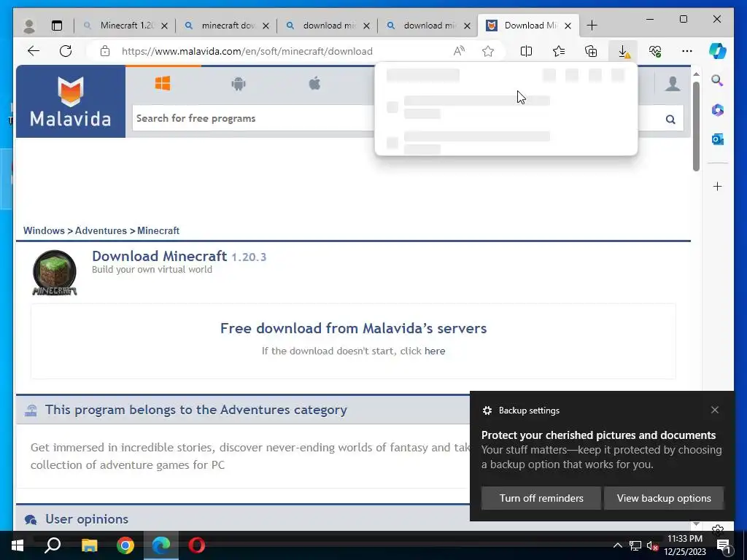Click the address bar URL
Image resolution: width=747 pixels, height=560 pixels.
click(247, 51)
